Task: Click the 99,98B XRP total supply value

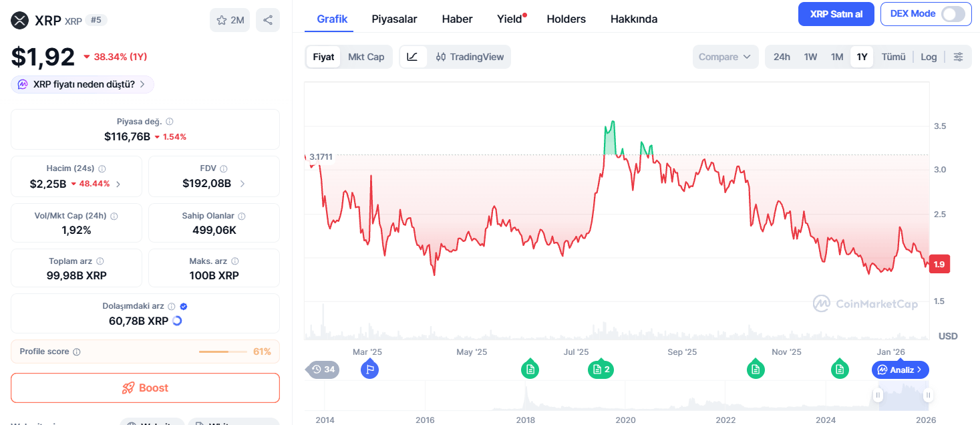Action: coord(76,275)
